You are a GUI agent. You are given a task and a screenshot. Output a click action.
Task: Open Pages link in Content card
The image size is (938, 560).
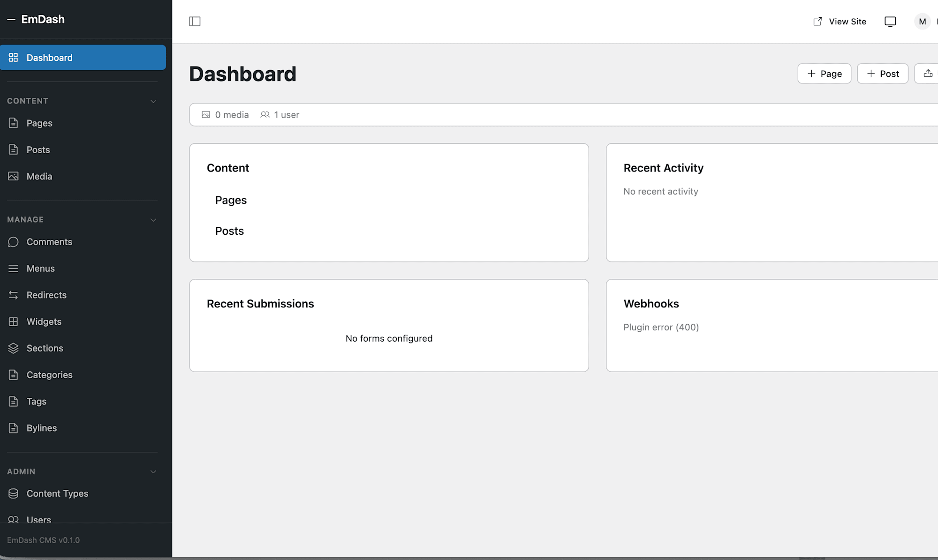231,200
